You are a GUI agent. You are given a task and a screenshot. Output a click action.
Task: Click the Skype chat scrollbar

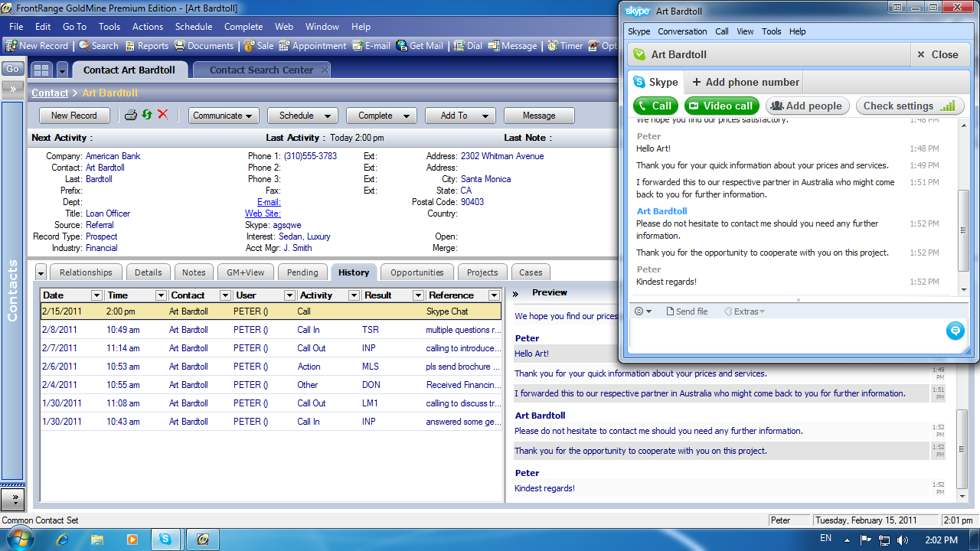click(963, 230)
